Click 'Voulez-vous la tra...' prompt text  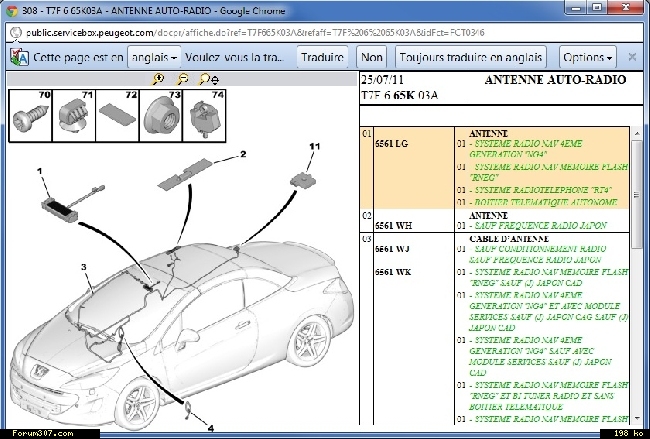pos(235,57)
